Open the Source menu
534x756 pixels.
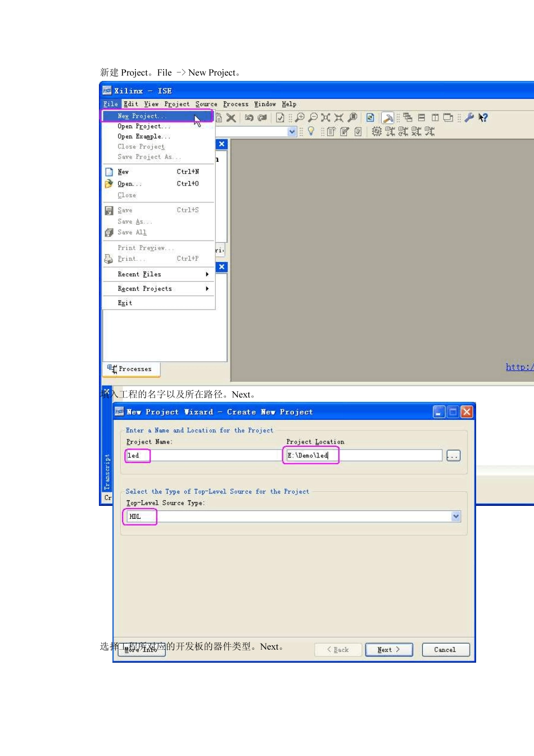(x=206, y=104)
